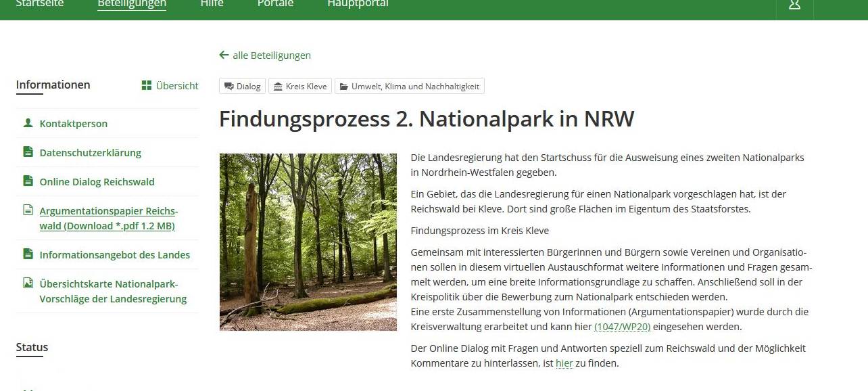The image size is (868, 391).
Task: Open the Hauptportal menu entry
Action: coord(357,4)
